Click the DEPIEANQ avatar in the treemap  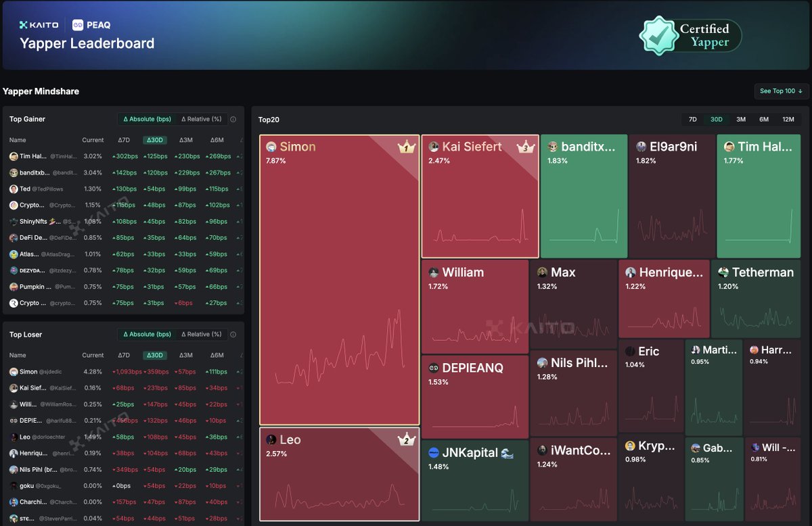(x=434, y=368)
